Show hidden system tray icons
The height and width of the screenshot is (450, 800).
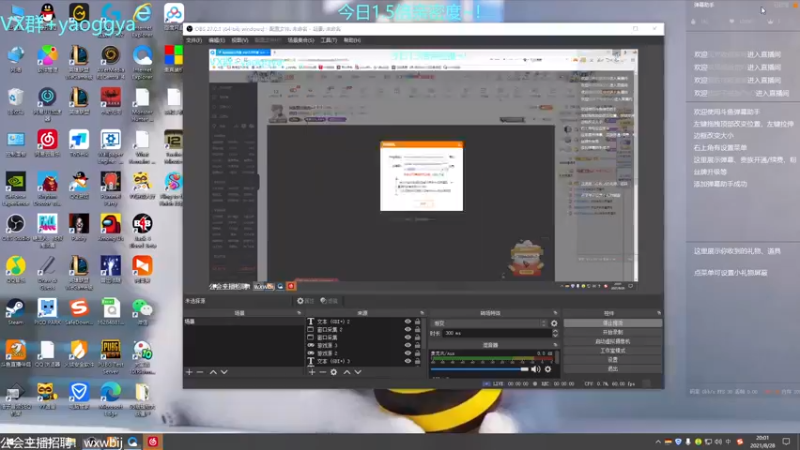pos(658,442)
